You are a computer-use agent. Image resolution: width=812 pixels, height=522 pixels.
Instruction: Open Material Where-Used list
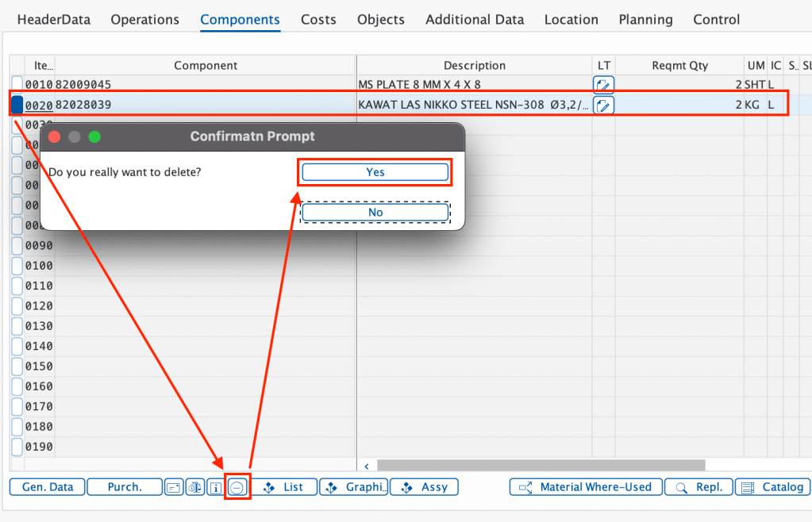(583, 487)
